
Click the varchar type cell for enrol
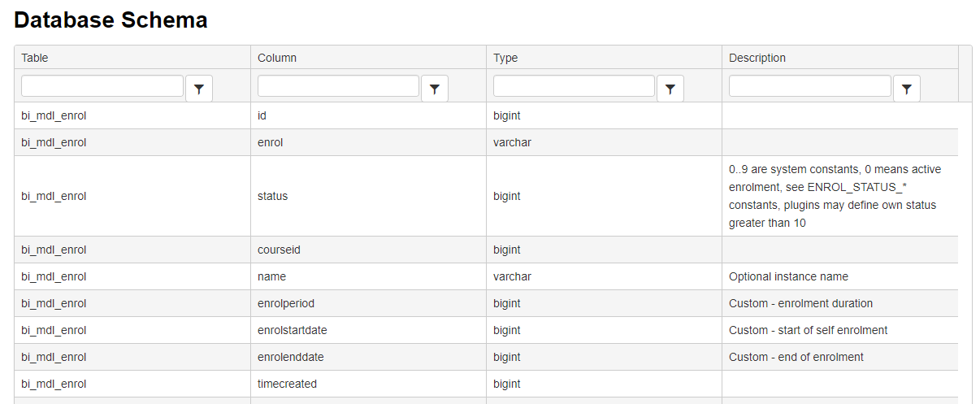[x=512, y=142]
